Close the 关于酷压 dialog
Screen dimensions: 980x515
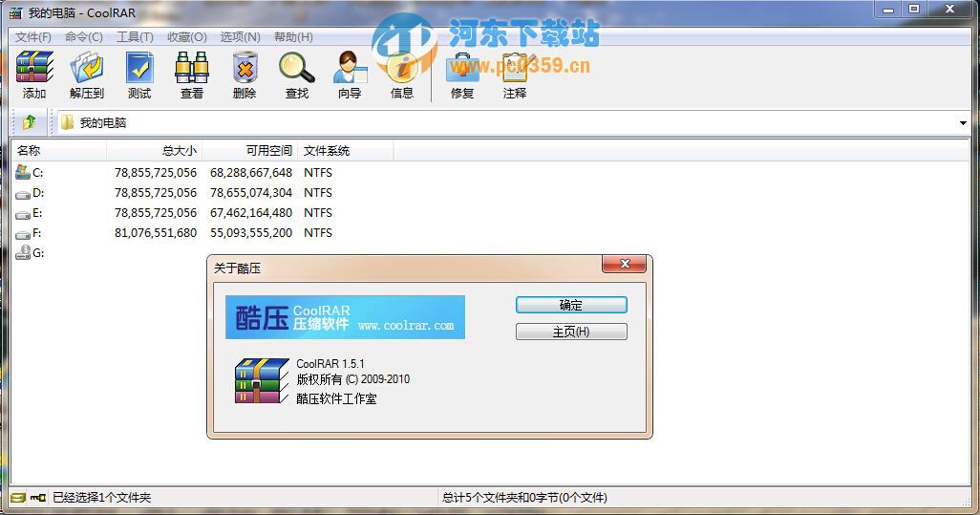point(624,264)
